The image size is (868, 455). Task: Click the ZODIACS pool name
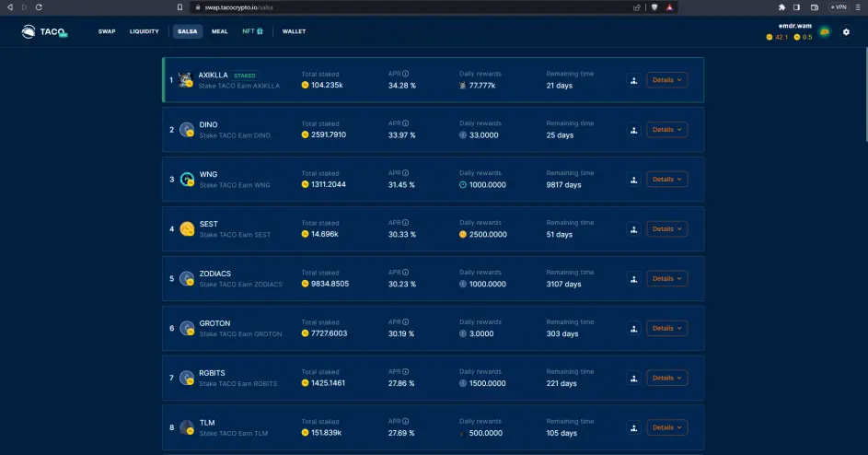[214, 274]
